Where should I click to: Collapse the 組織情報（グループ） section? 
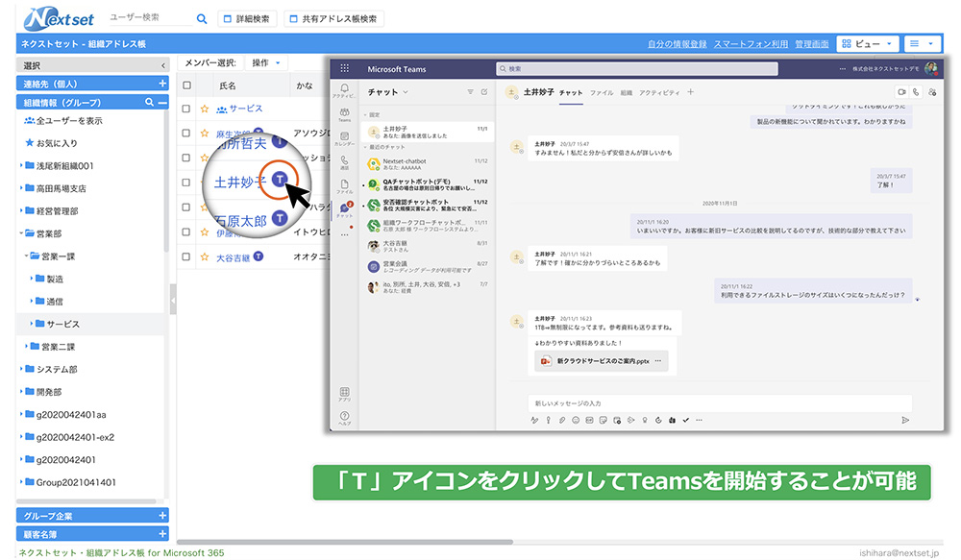tap(162, 103)
